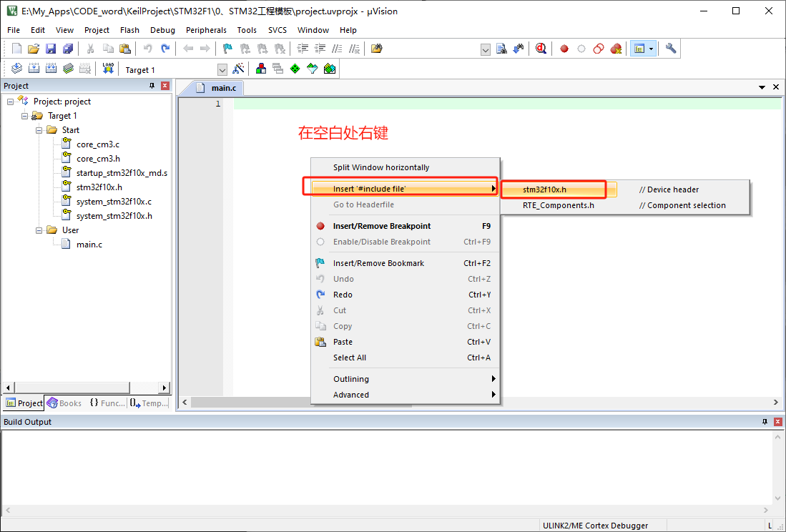Choose Select All from context menu
786x532 pixels.
pos(405,358)
